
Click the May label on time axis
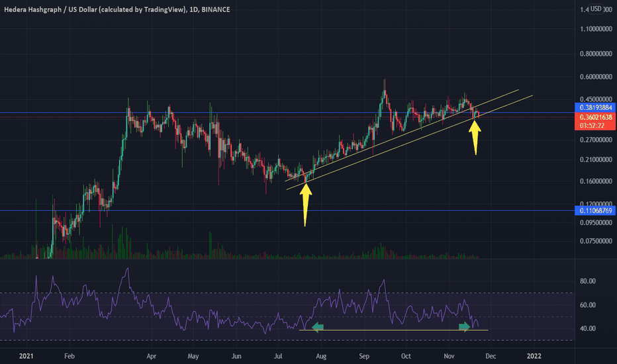[x=193, y=356]
